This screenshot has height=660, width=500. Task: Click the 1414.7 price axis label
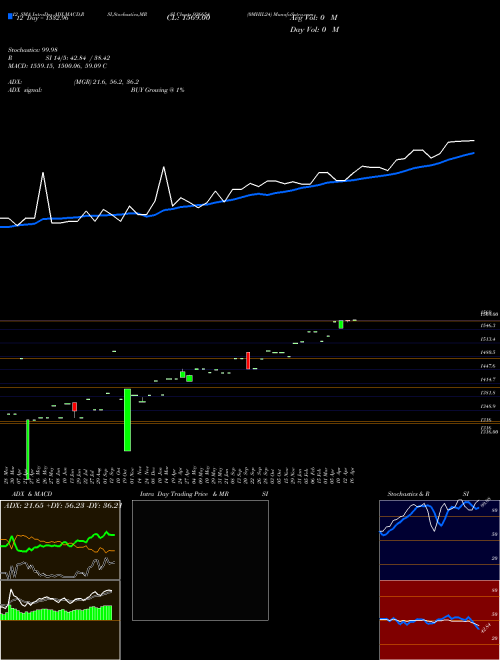coord(488,380)
